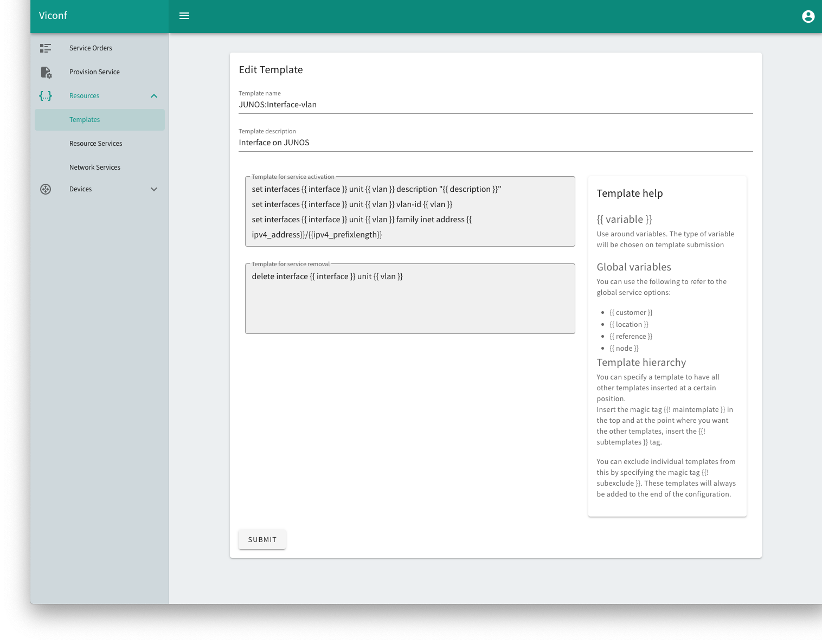Navigate to Resource Services
This screenshot has height=644, width=822.
coord(95,144)
